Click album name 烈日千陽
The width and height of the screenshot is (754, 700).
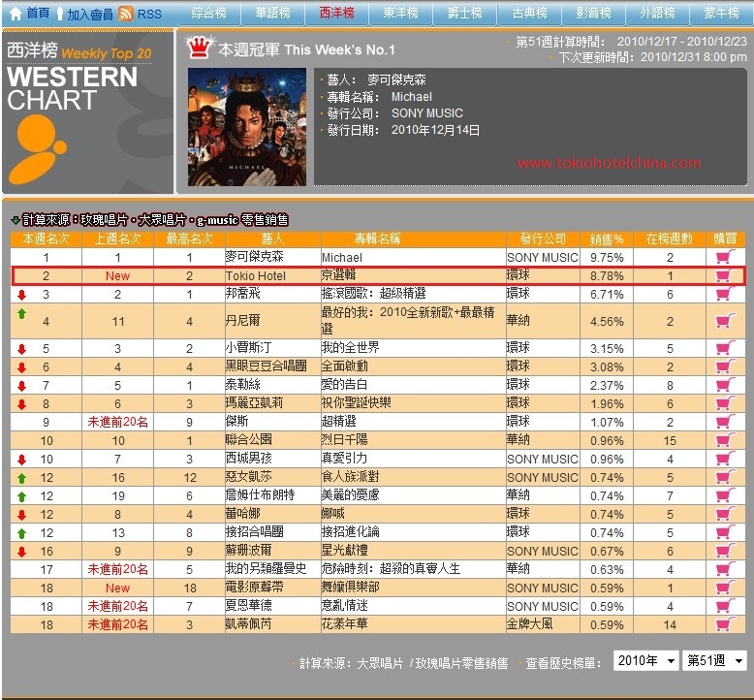344,440
